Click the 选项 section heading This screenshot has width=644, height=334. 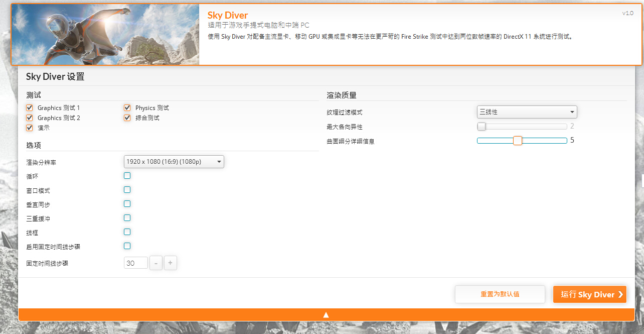[x=34, y=145]
